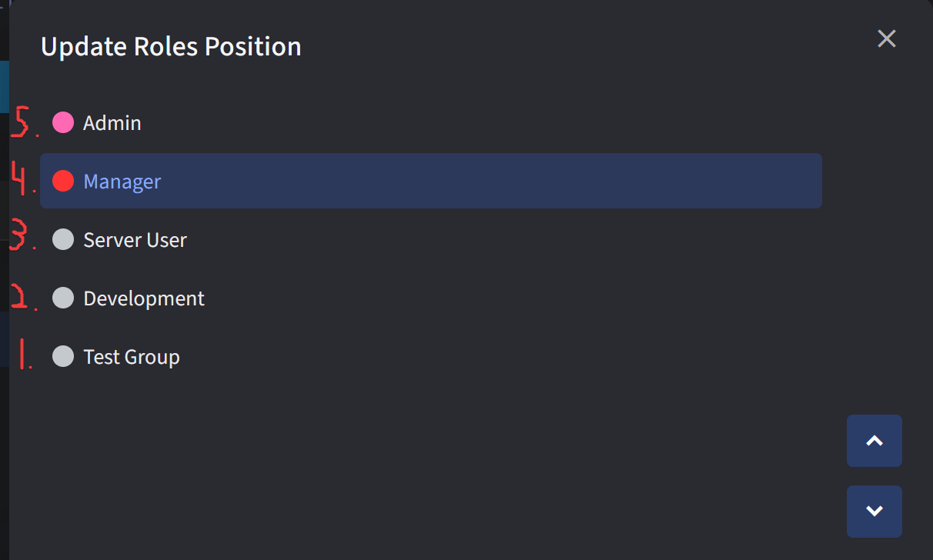
Task: Click the gray dot beside Test Group
Action: point(63,356)
